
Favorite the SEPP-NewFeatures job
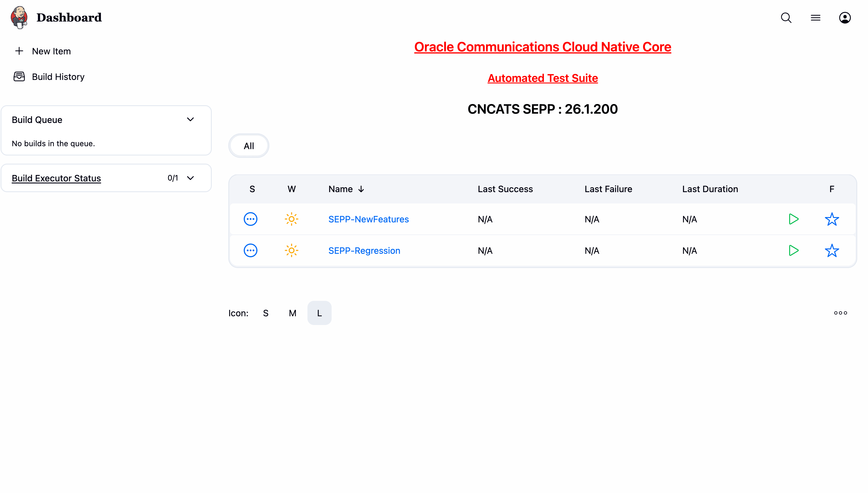point(832,219)
